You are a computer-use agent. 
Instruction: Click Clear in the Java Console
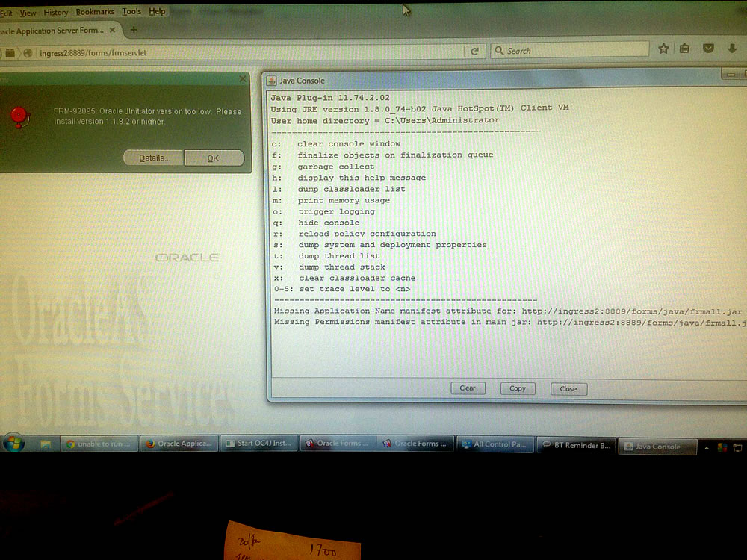click(x=468, y=388)
